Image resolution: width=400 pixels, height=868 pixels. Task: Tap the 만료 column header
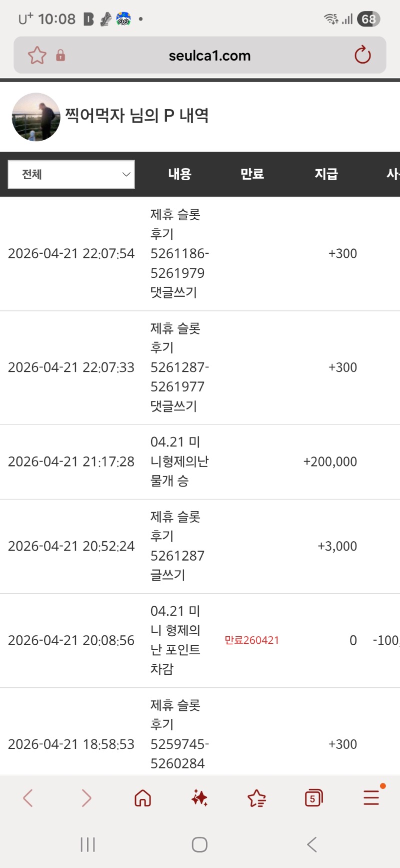click(252, 174)
